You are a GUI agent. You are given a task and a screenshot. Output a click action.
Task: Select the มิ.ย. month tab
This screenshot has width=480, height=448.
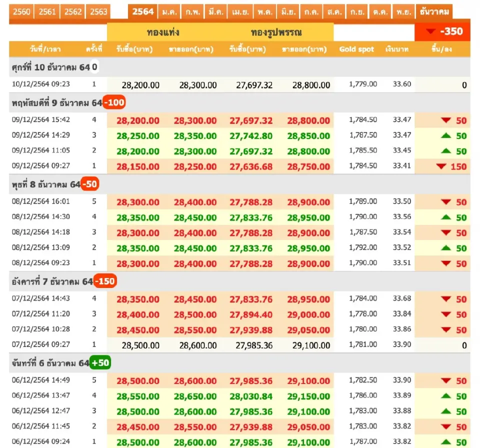coord(288,12)
